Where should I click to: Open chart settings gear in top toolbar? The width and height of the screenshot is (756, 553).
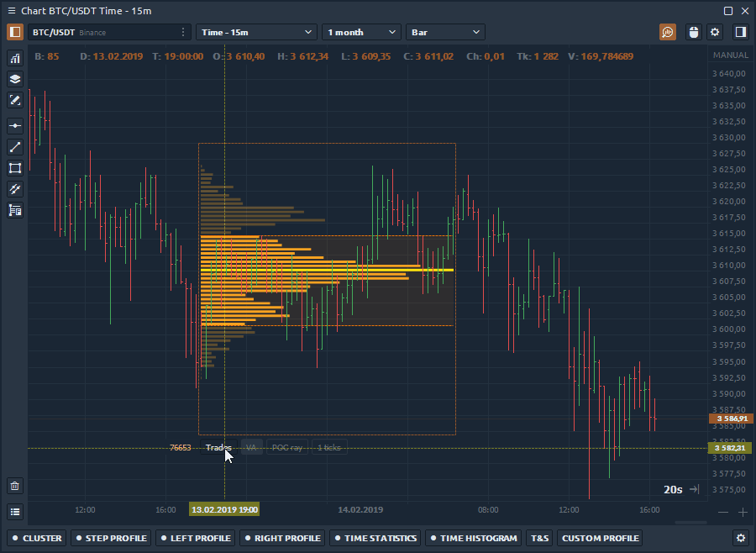pos(715,32)
